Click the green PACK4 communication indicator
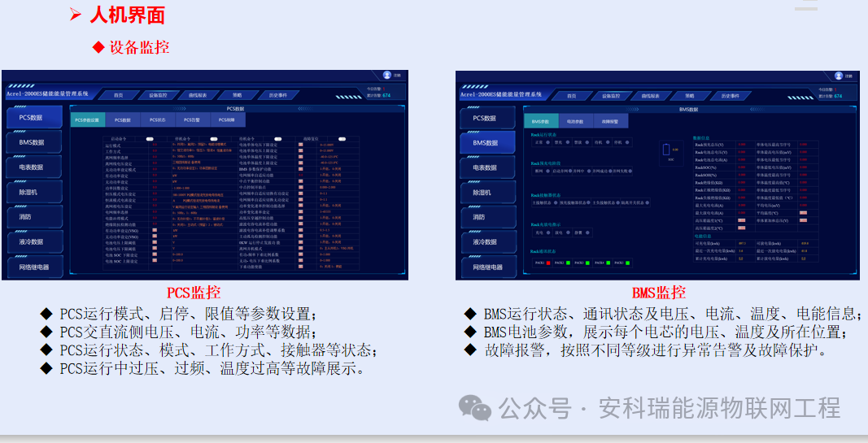868x443 pixels. [x=608, y=263]
